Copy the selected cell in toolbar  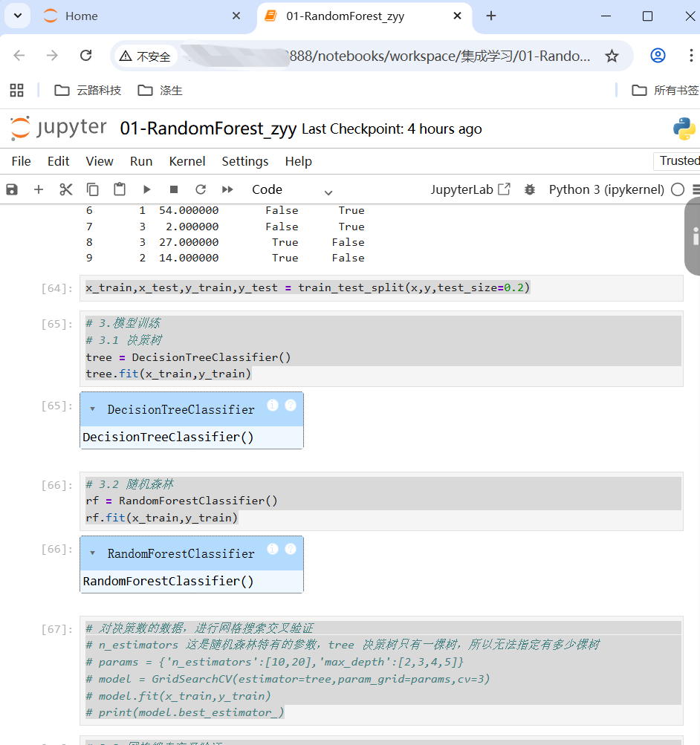[x=93, y=189]
